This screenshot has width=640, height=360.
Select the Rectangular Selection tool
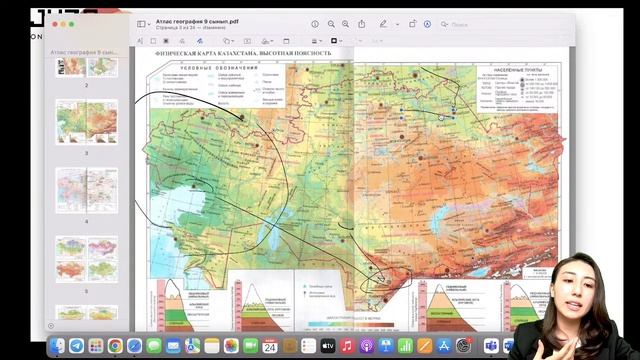tap(153, 41)
